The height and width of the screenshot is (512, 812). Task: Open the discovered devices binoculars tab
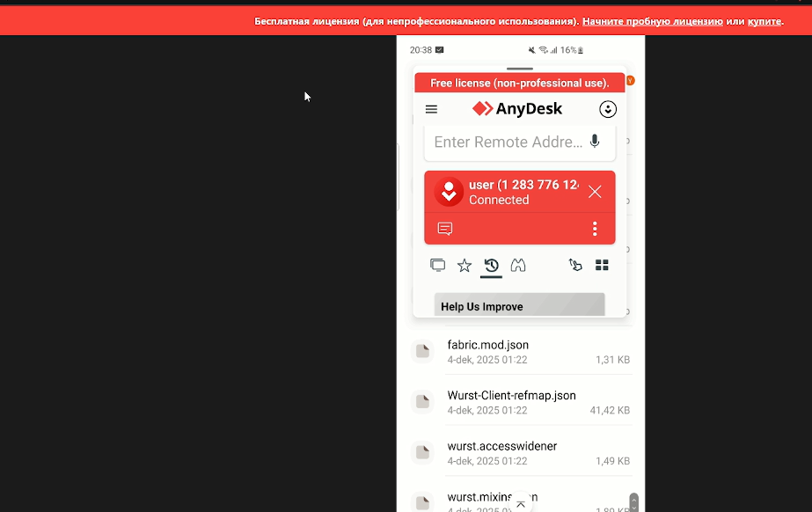[x=518, y=265]
